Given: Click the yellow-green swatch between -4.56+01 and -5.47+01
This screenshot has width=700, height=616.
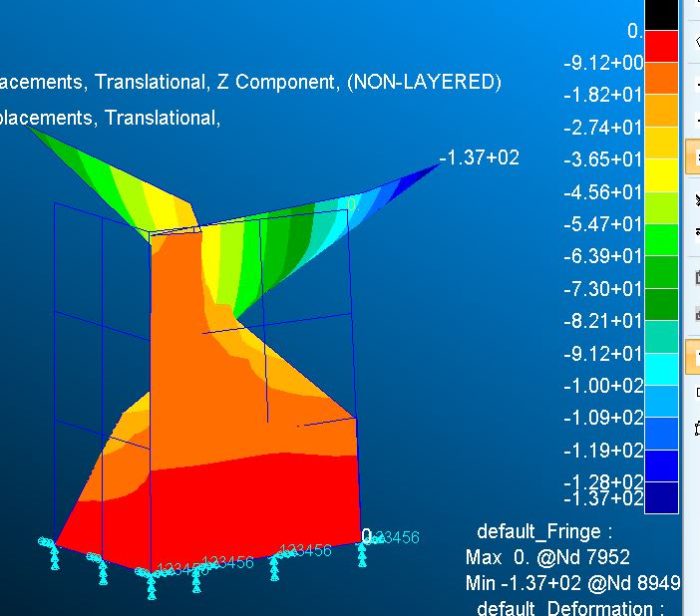Looking at the screenshot, I should coord(661,208).
